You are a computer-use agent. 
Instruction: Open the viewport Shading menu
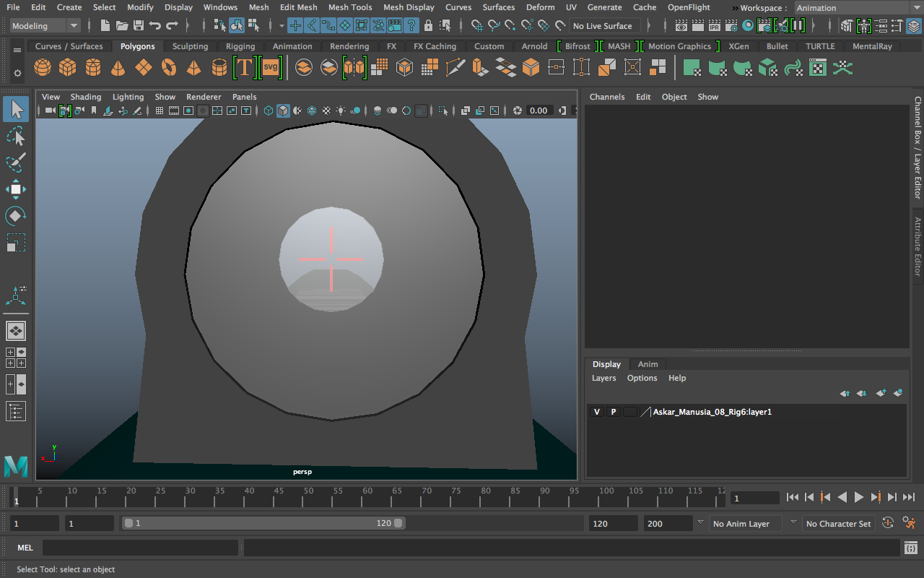[x=86, y=97]
